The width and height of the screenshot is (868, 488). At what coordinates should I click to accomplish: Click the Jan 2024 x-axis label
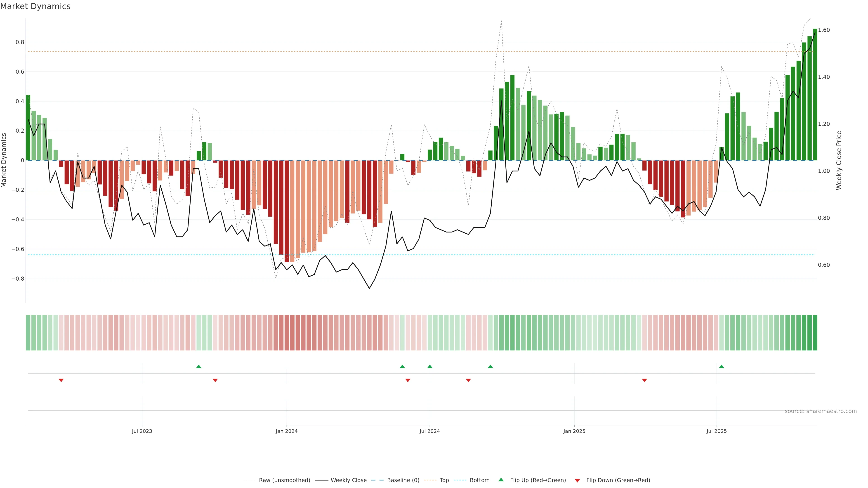(x=286, y=431)
